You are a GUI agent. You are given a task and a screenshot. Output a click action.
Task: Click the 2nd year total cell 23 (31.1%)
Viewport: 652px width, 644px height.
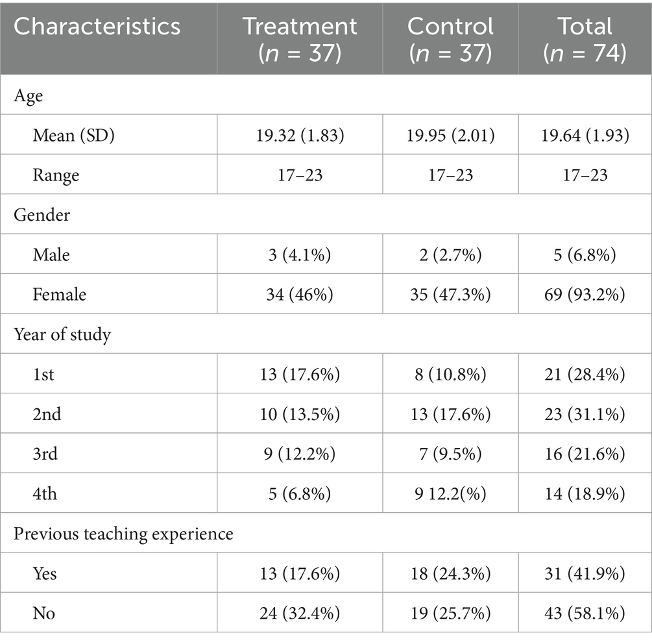click(x=585, y=414)
